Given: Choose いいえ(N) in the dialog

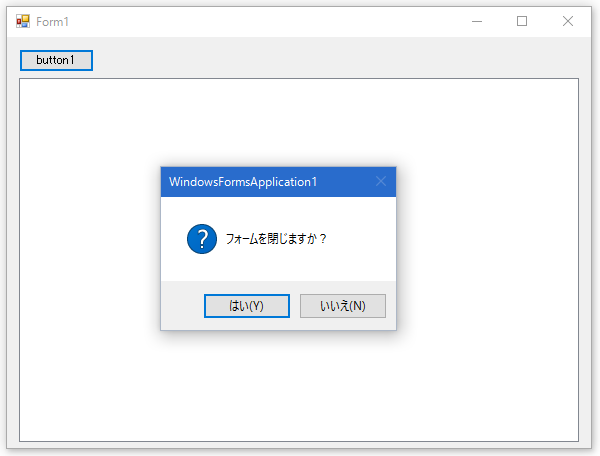Looking at the screenshot, I should coord(343,306).
